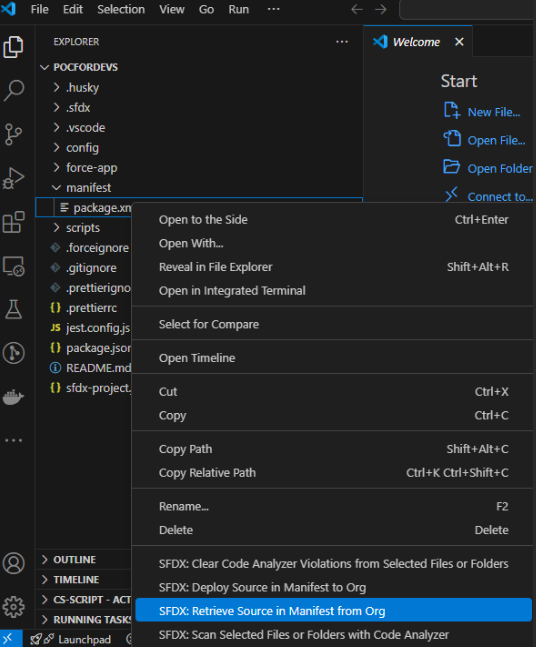This screenshot has width=536, height=647.
Task: Open the Selection menu
Action: tap(121, 9)
